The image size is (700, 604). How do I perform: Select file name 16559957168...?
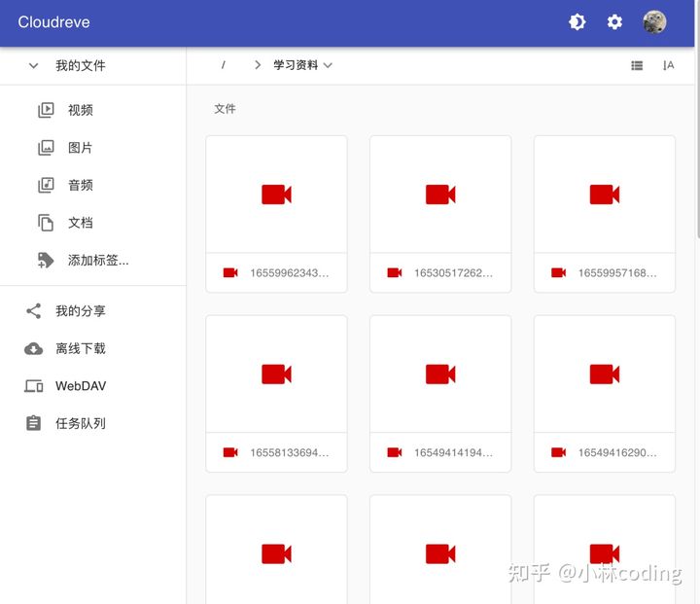(617, 273)
